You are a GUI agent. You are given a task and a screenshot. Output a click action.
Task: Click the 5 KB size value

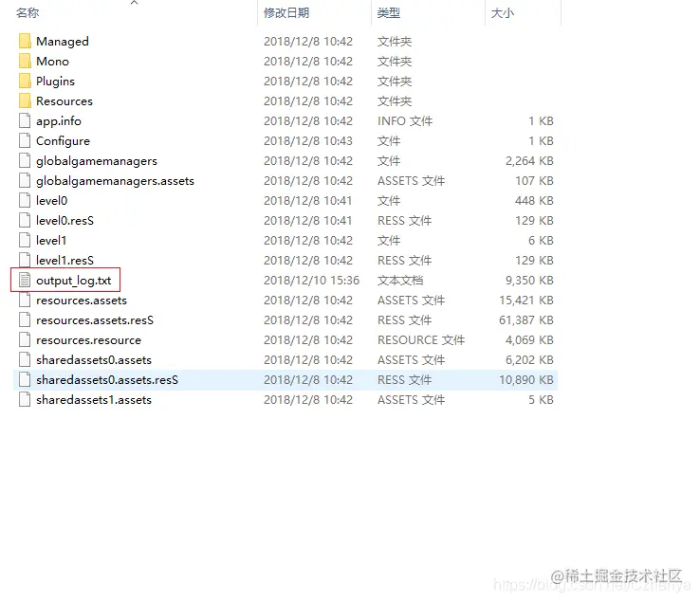541,400
